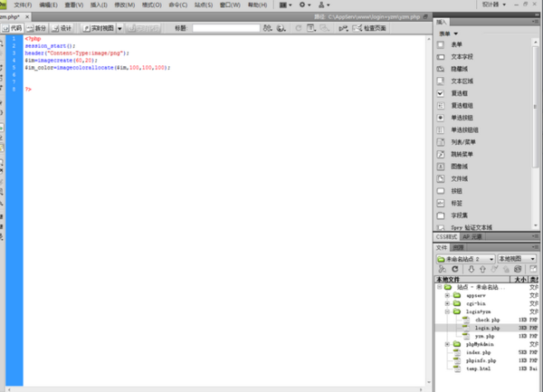This screenshot has height=392, width=543.
Task: Select check.php in files tree
Action: (x=487, y=320)
